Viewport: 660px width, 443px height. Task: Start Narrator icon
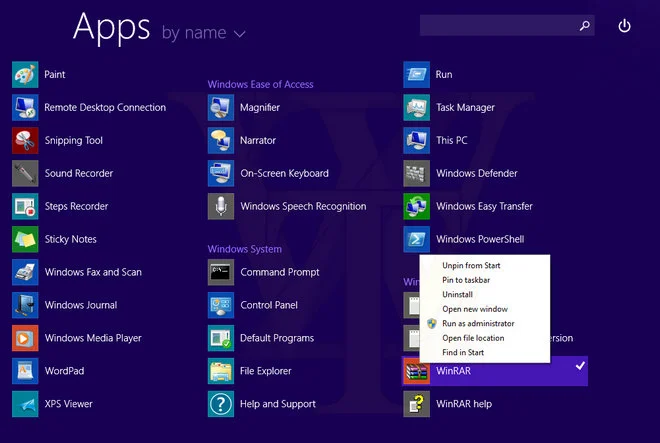point(221,140)
